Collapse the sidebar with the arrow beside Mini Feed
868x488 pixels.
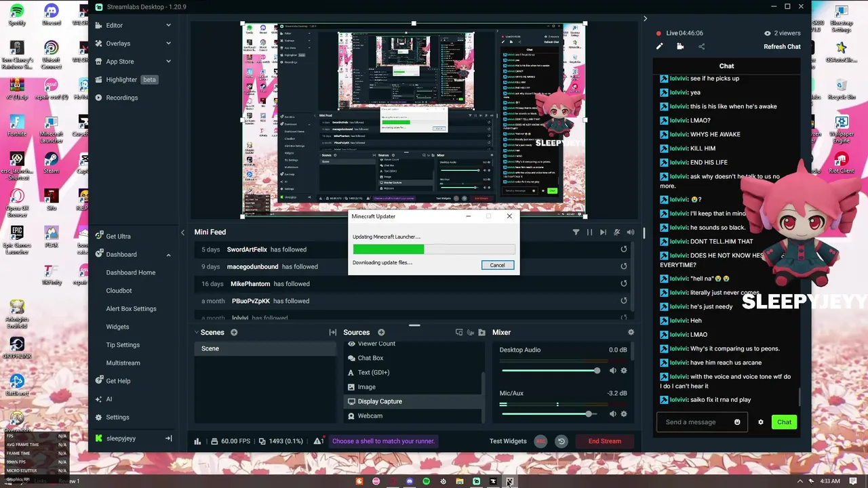click(182, 232)
